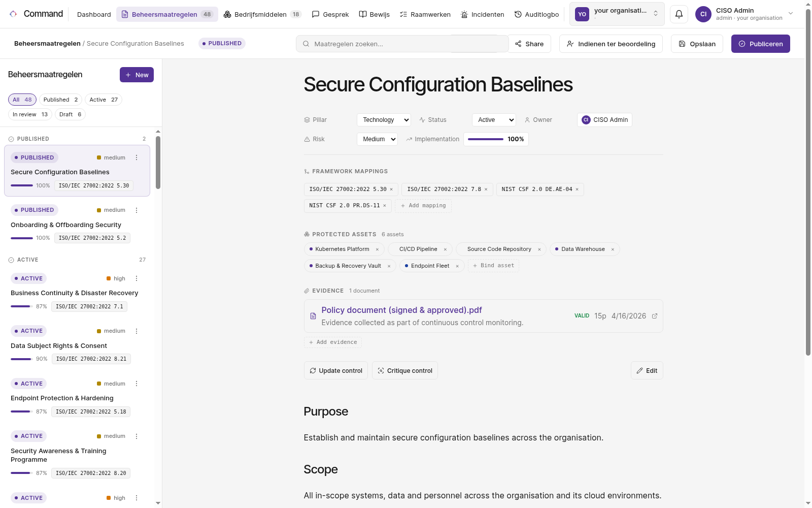Click Update control button
Image resolution: width=812 pixels, height=508 pixels.
pos(336,370)
